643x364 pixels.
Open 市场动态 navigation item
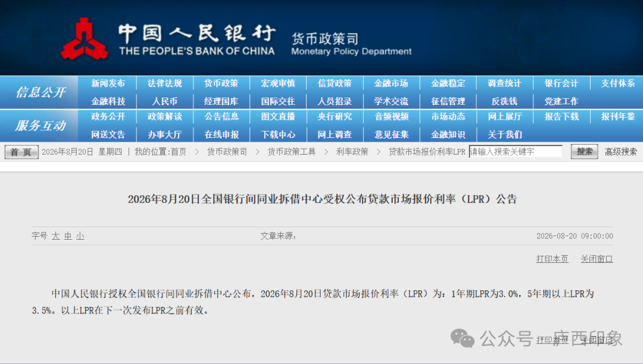pyautogui.click(x=448, y=117)
